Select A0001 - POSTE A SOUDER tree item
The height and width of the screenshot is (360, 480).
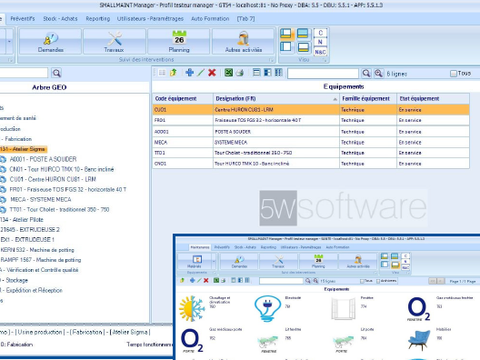click(43, 159)
